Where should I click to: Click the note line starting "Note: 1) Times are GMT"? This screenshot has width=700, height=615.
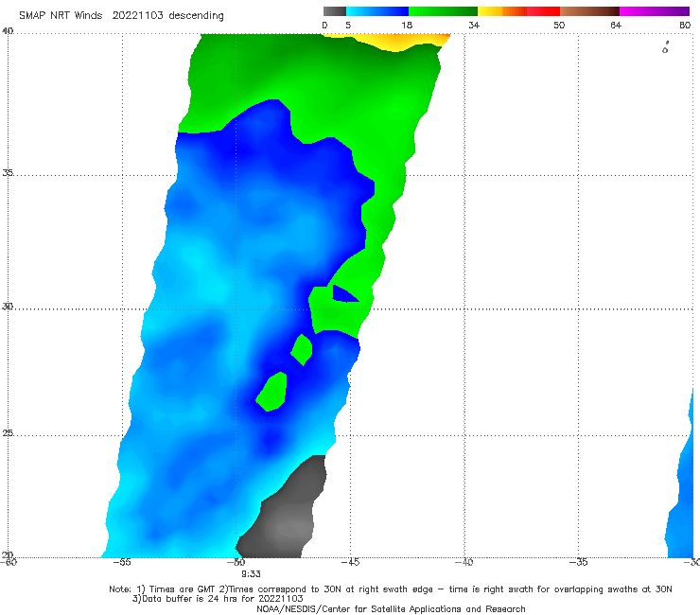click(391, 589)
